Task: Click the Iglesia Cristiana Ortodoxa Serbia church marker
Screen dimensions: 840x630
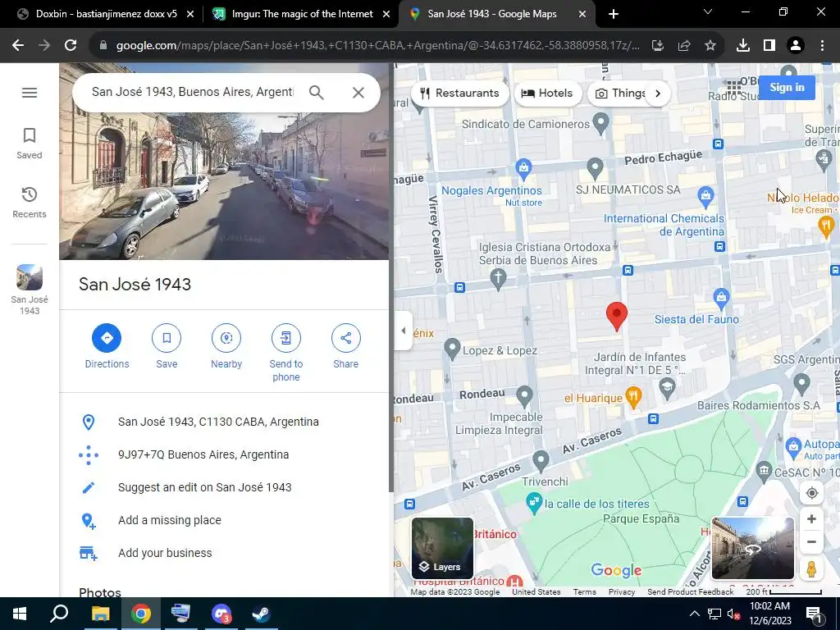Action: (498, 280)
